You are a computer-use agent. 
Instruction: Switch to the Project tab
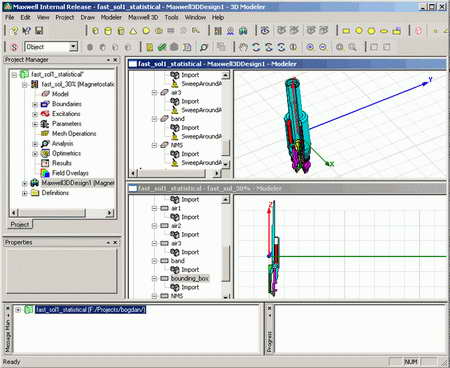pos(20,224)
